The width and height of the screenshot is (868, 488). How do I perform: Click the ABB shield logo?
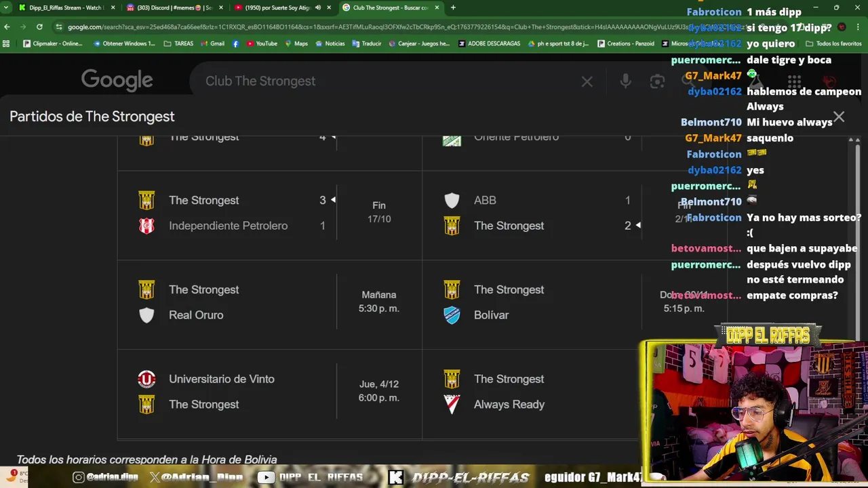point(452,201)
